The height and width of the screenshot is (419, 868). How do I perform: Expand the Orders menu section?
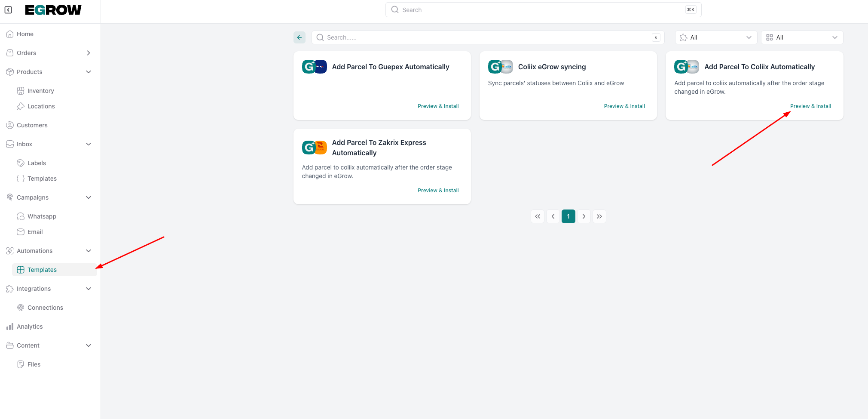(89, 53)
